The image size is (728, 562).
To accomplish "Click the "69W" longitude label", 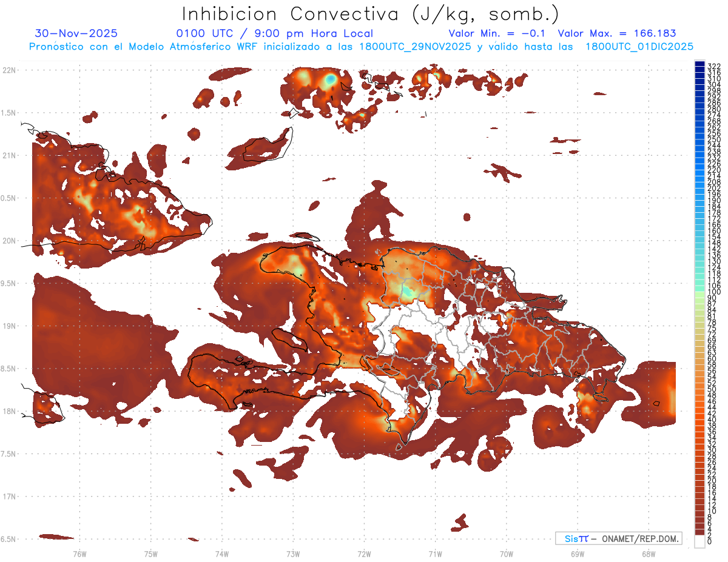I will (x=577, y=554).
